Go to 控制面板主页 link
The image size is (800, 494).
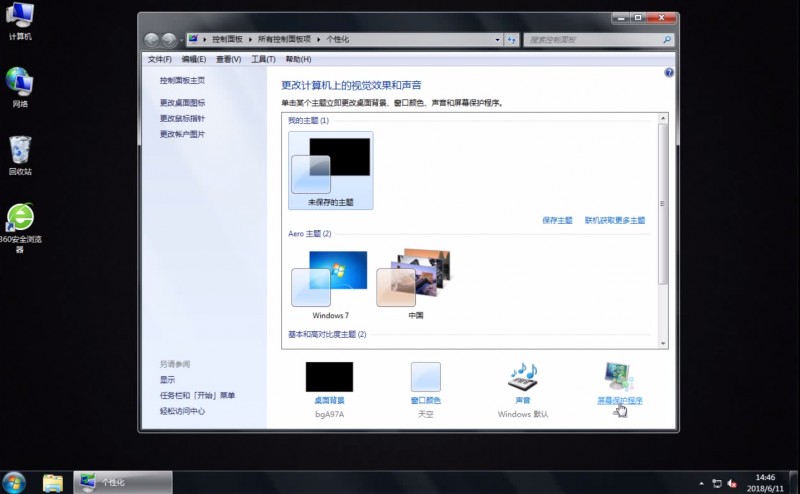(182, 80)
